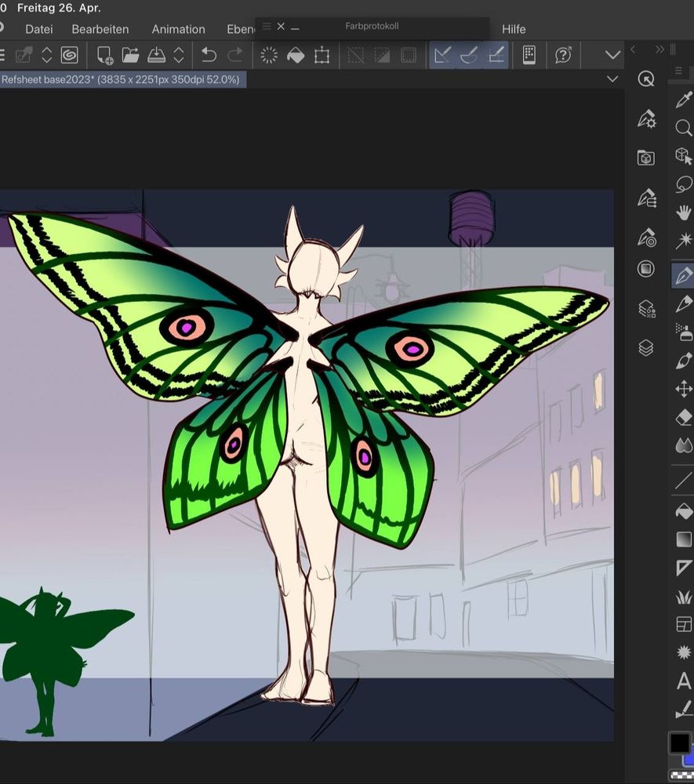
Task: Open the Layers panel icon
Action: (x=646, y=347)
